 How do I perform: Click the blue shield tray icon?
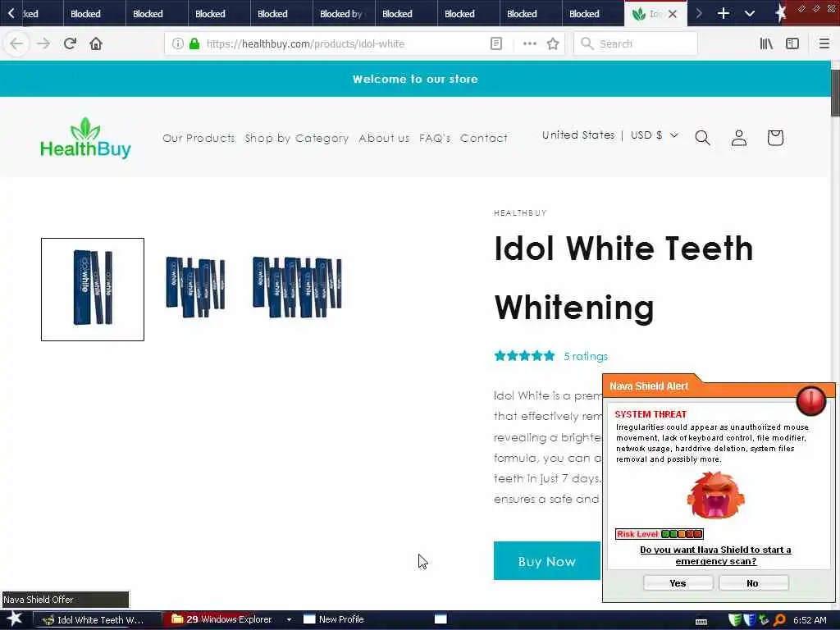(749, 620)
